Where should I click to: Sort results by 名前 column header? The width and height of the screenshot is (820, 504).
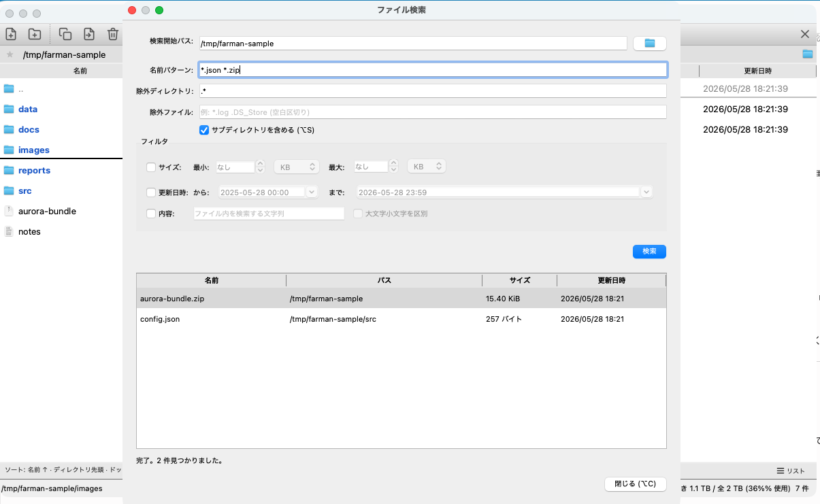[x=212, y=280]
